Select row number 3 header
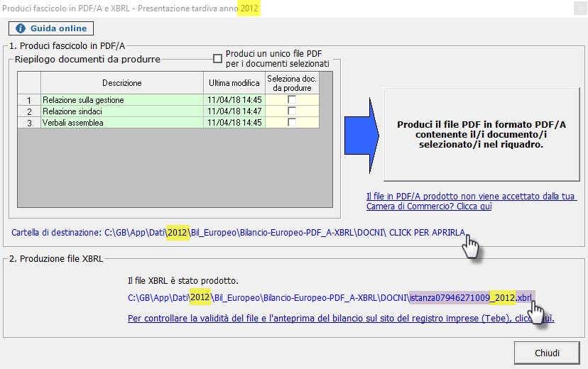The height and width of the screenshot is (369, 588). [29, 123]
